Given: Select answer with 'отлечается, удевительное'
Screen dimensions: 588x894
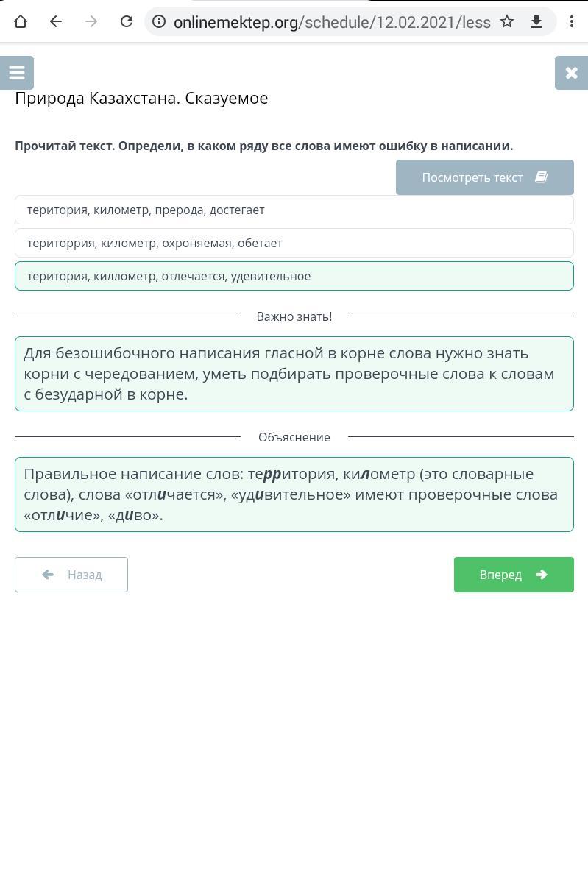Looking at the screenshot, I should tap(294, 276).
